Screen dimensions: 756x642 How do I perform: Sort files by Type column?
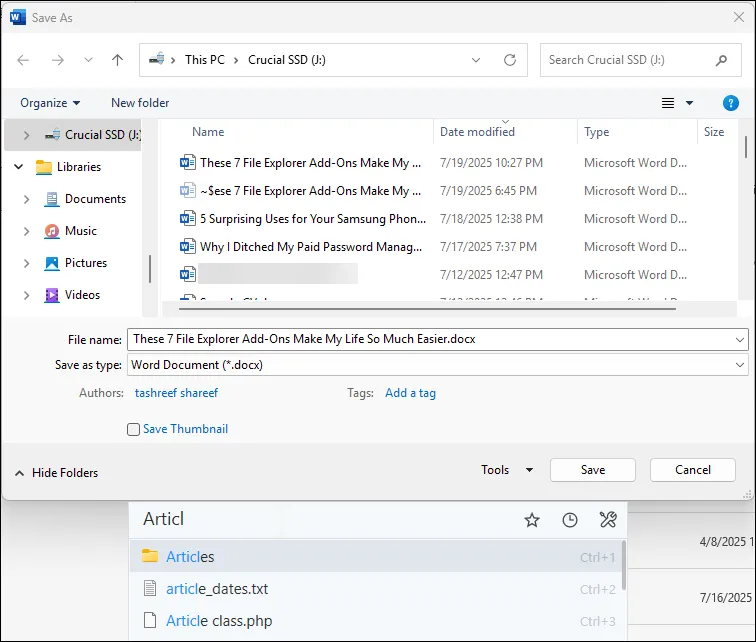596,132
